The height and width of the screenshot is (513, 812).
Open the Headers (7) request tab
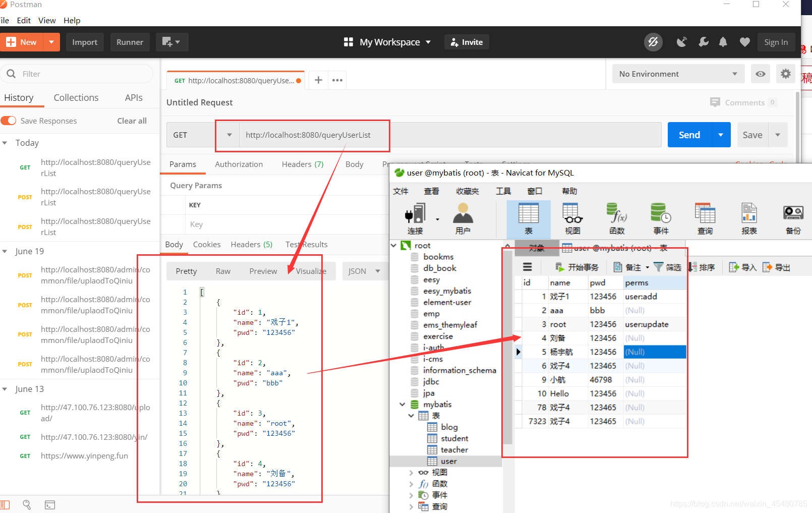tap(303, 164)
